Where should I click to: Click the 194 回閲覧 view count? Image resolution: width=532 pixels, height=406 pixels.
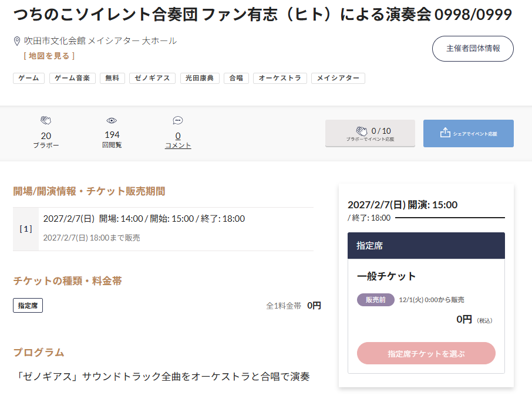click(x=112, y=140)
